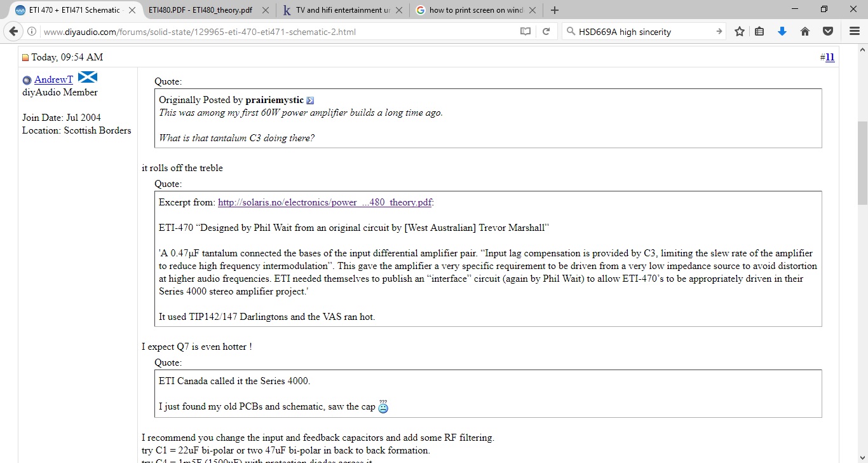Open AndrewT's profile link
This screenshot has width=868, height=463.
tap(53, 79)
